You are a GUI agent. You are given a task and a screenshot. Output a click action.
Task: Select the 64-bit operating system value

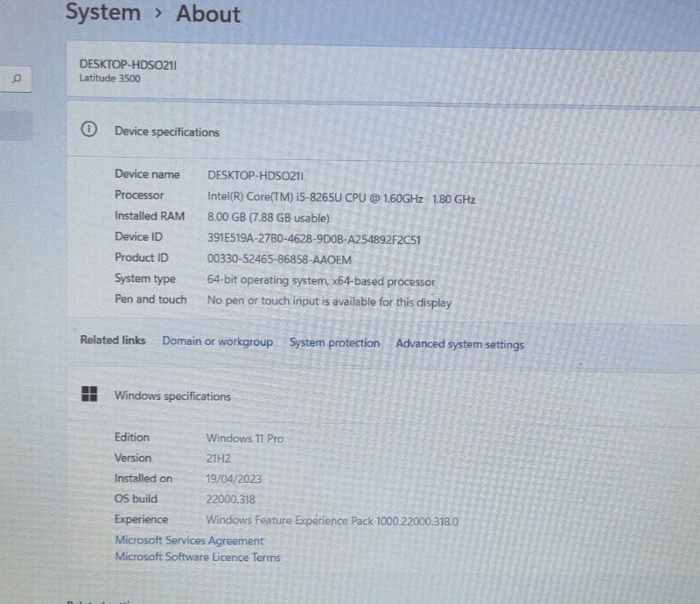point(320,281)
